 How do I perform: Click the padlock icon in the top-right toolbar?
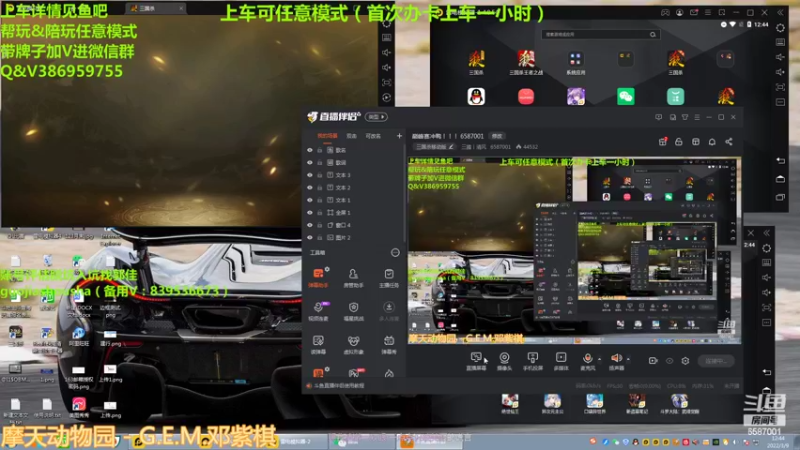pos(679,142)
